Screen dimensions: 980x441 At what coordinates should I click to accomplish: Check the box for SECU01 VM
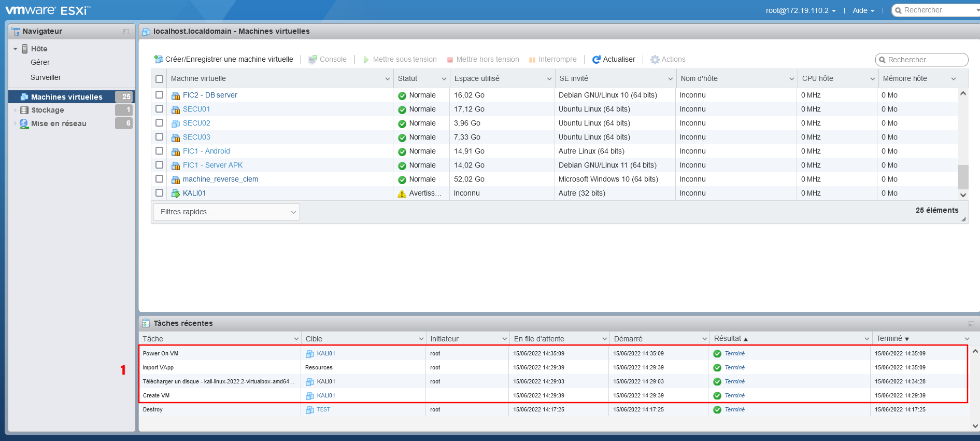(x=160, y=109)
